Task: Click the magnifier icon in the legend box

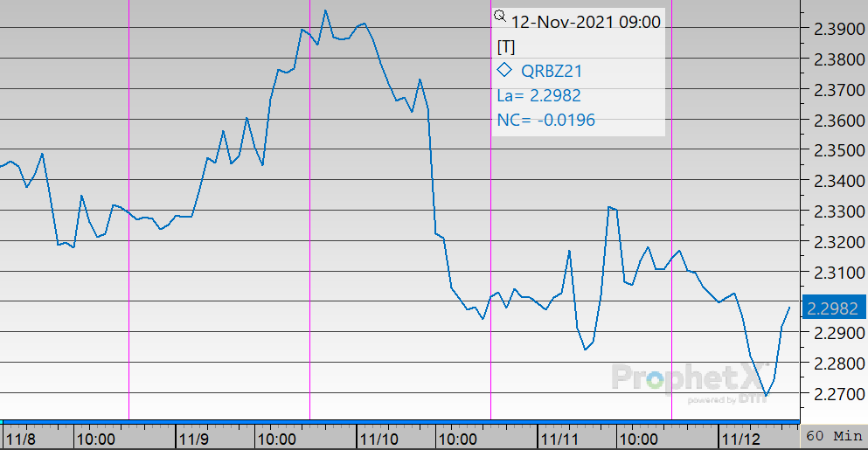Action: tap(500, 16)
